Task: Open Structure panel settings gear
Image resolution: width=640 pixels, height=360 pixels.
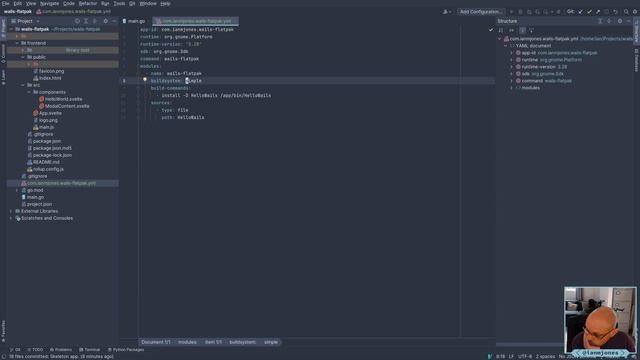Action: tap(620, 21)
